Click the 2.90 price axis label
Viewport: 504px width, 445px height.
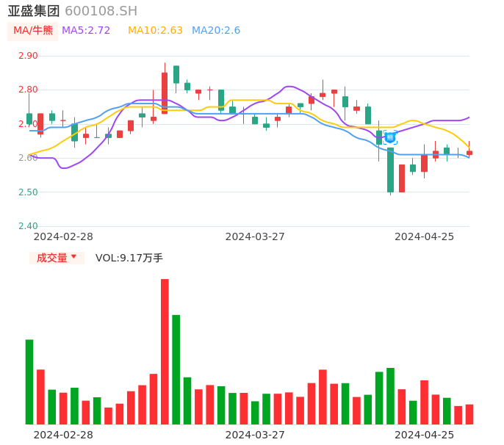pyautogui.click(x=29, y=56)
